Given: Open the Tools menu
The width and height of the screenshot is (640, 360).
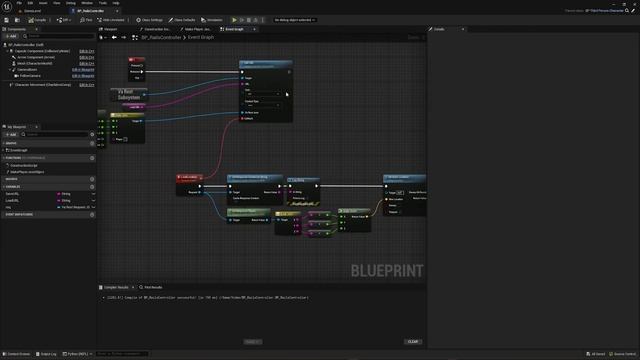Looking at the screenshot, I should [x=102, y=3].
